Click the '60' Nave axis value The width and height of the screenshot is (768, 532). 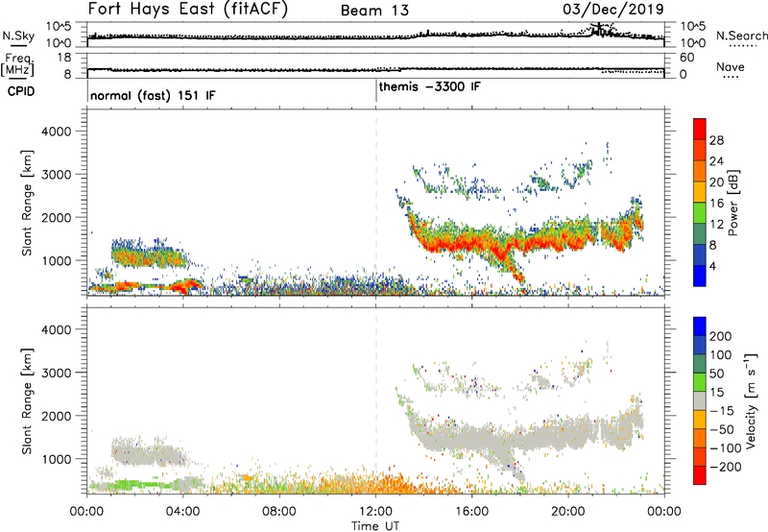(686, 58)
